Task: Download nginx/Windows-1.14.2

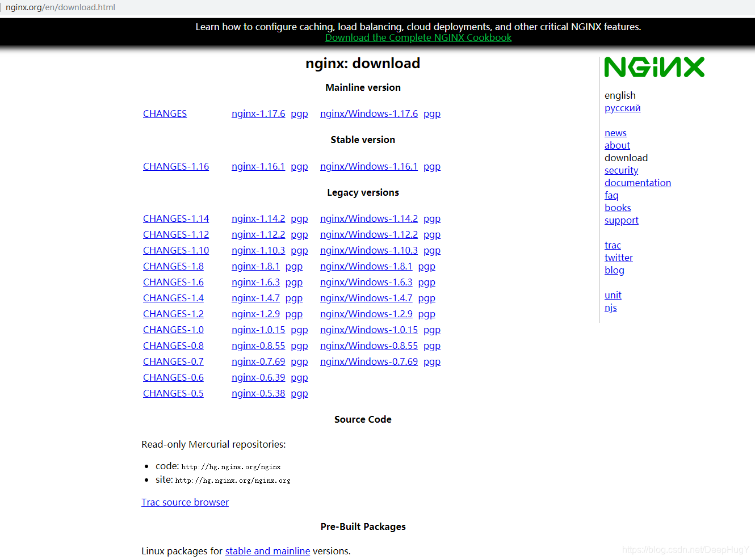Action: coord(369,218)
